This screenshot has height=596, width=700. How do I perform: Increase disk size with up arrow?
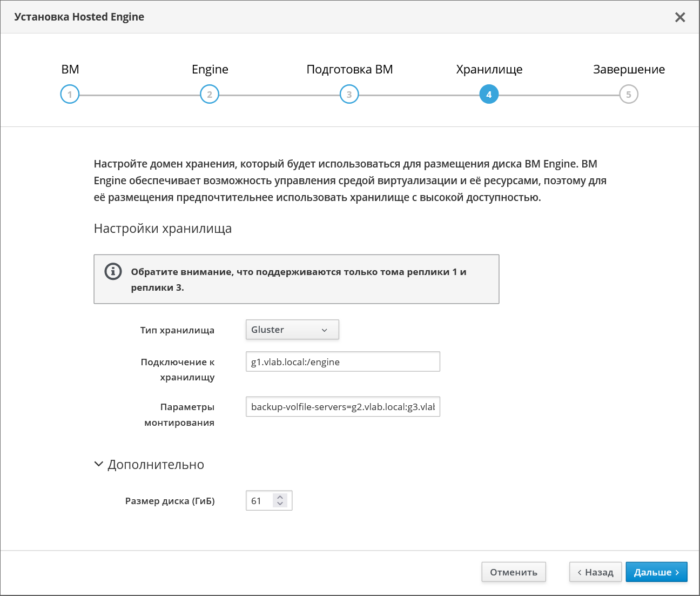coord(280,497)
